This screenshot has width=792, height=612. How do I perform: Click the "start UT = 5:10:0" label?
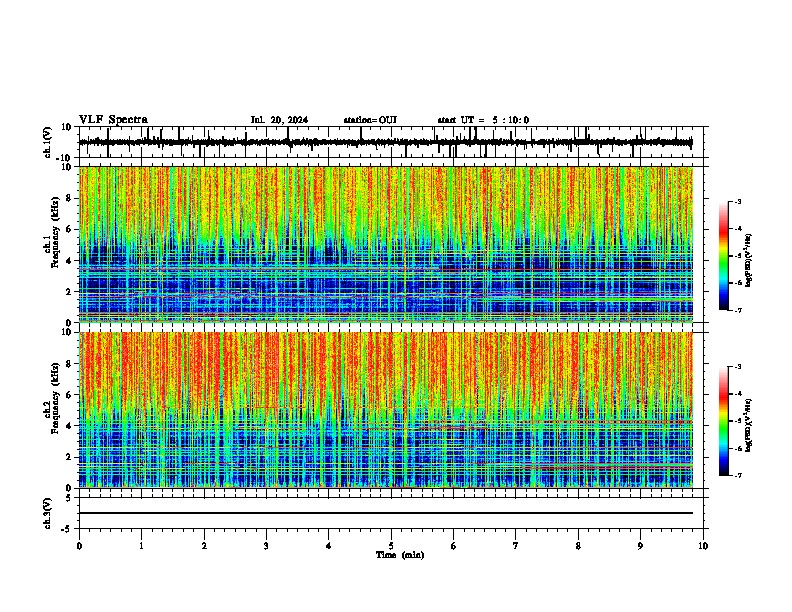[x=483, y=120]
